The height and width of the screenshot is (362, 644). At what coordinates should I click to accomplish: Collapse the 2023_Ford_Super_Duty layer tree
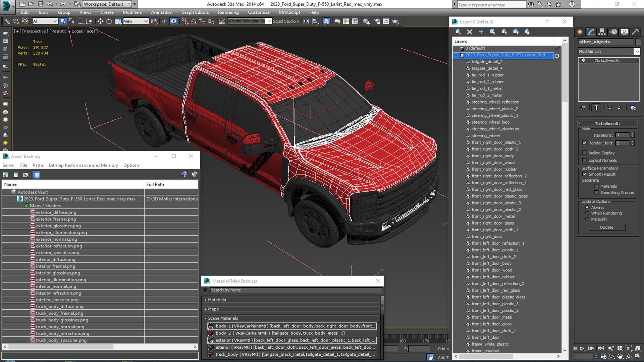coord(456,55)
